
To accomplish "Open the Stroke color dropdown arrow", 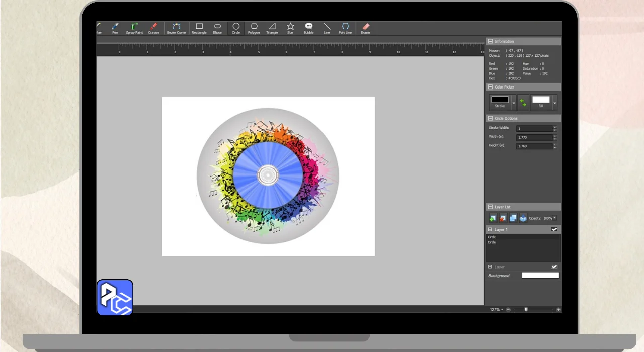I will coord(514,103).
